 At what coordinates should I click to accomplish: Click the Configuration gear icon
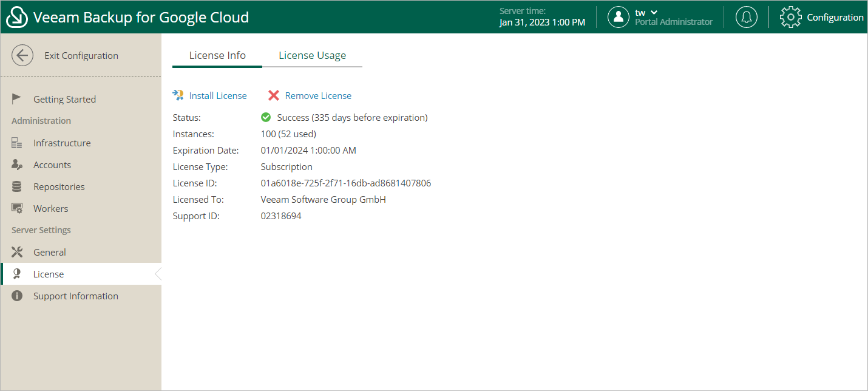click(x=790, y=17)
